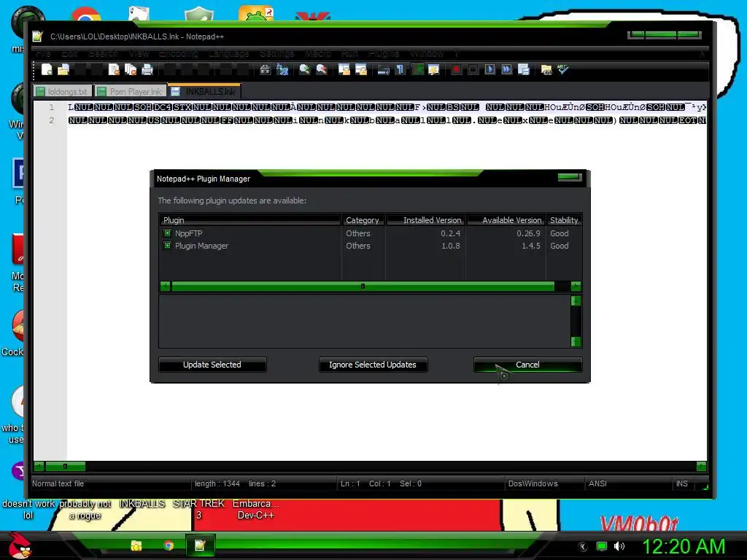
Task: Click the Print toolbar icon
Action: [147, 69]
